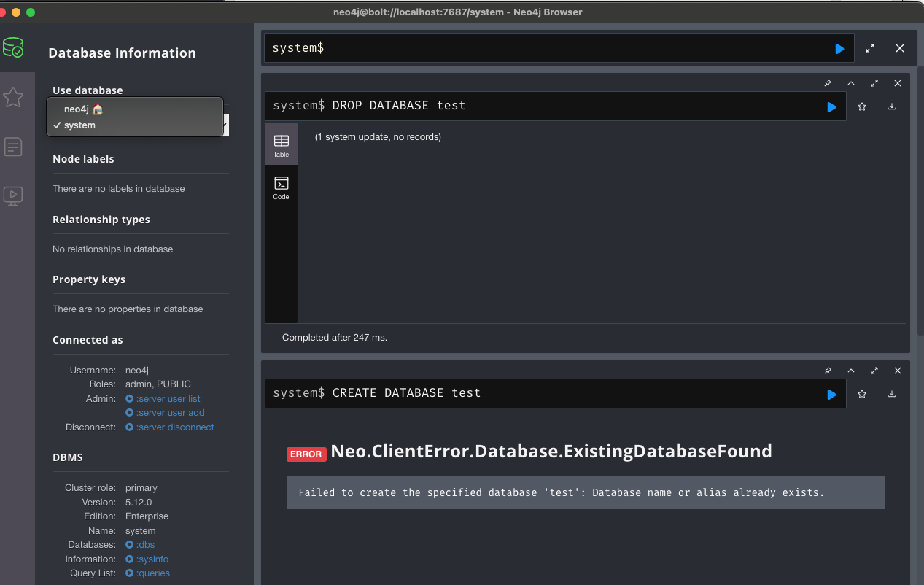Image resolution: width=924 pixels, height=585 pixels.
Task: Close the DROP DATABASE test frame
Action: pyautogui.click(x=898, y=83)
